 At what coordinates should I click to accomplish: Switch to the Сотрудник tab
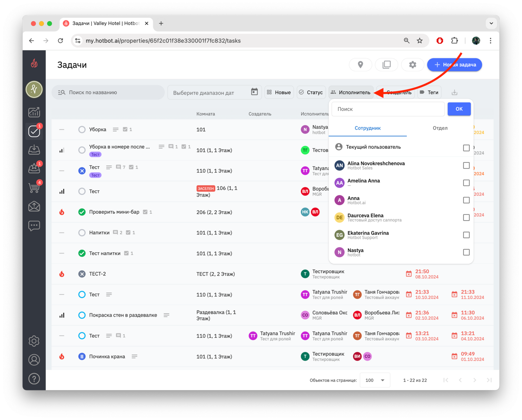coord(368,128)
